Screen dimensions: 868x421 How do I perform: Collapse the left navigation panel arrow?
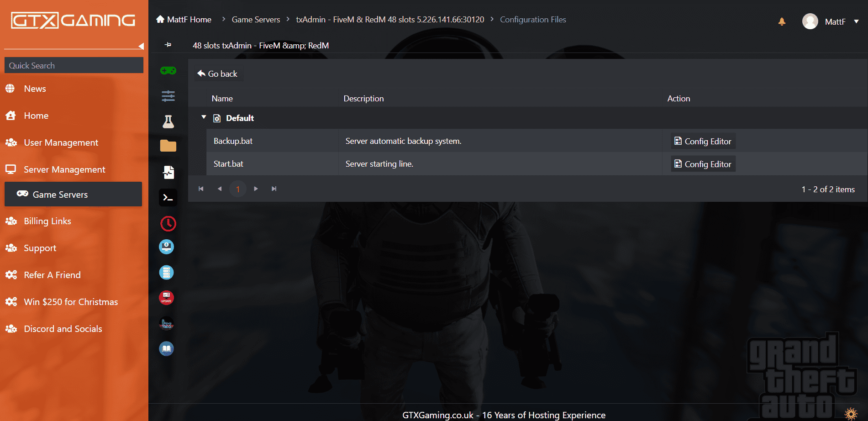coord(141,46)
